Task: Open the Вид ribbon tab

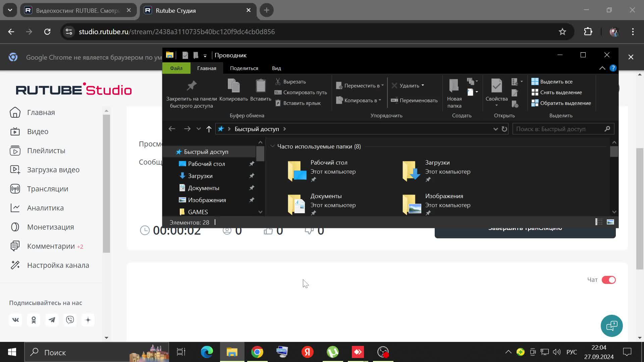Action: pos(276,68)
